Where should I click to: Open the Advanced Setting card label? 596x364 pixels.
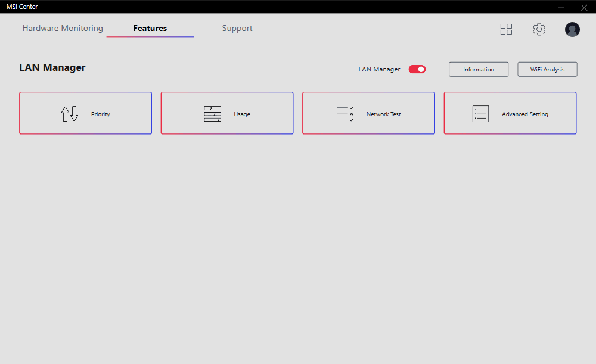[x=525, y=114]
